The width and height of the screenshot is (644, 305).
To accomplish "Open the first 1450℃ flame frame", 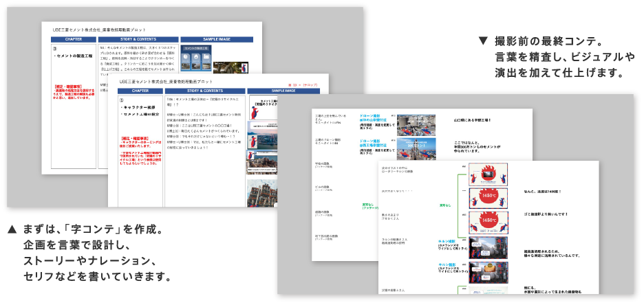I will (489, 199).
